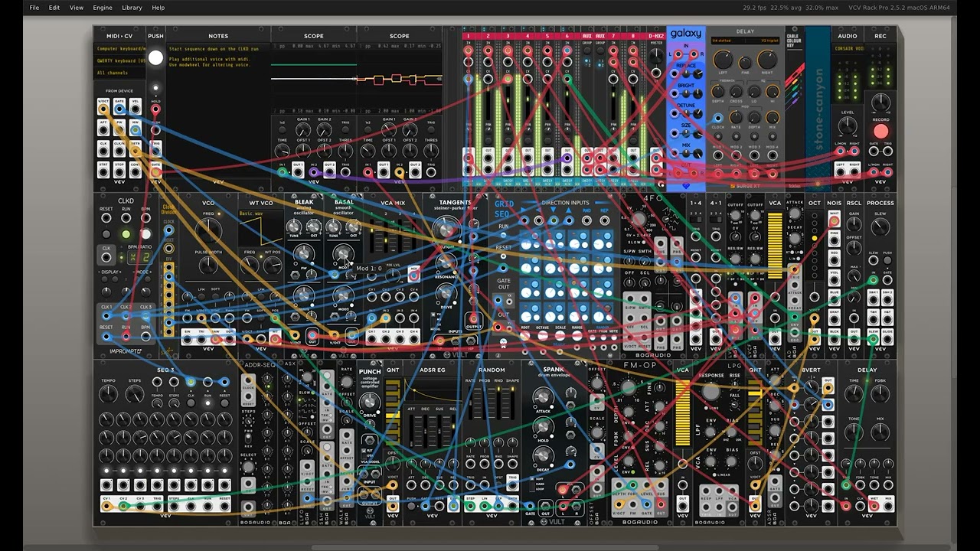
Task: Click TEMPO knob on SEQ 3
Action: [x=109, y=394]
